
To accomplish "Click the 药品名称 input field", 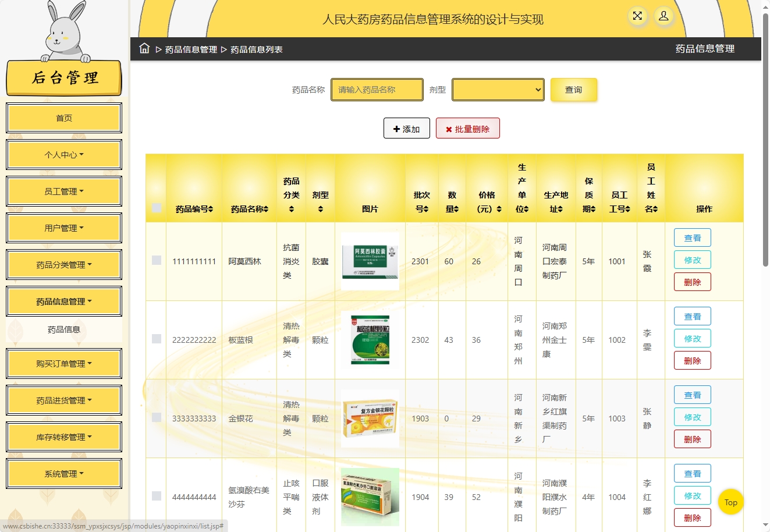I will coord(377,90).
